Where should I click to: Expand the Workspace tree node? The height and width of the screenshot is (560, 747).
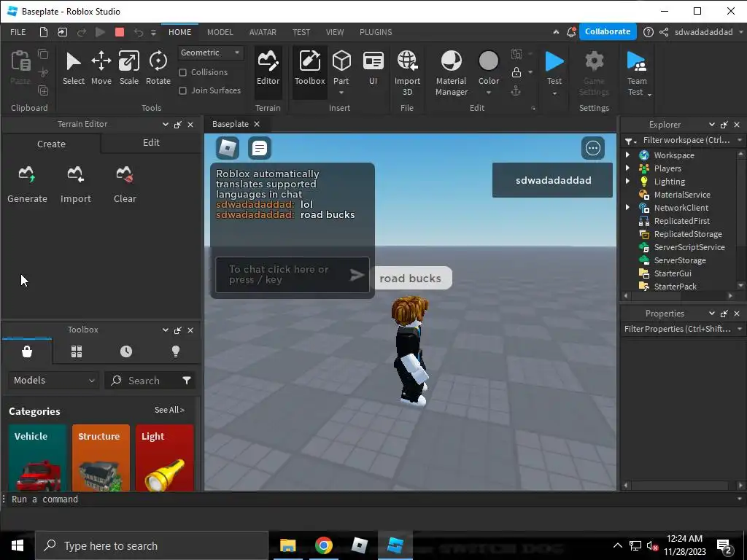[627, 155]
